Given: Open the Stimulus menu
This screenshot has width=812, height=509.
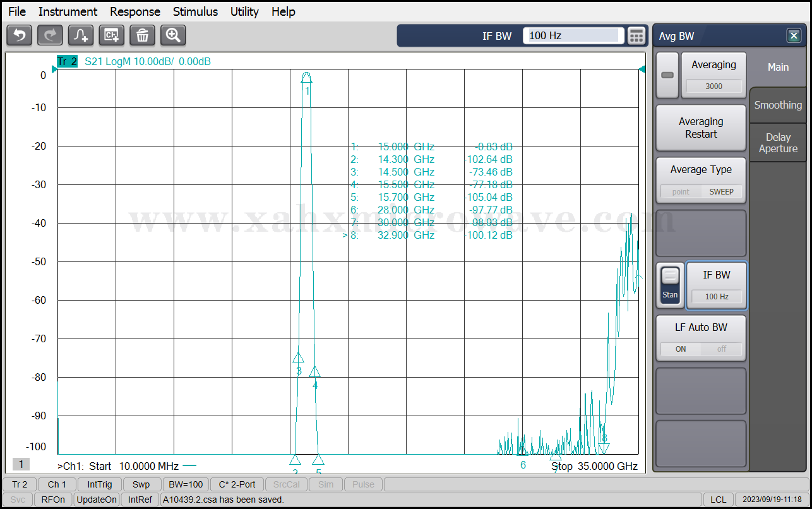Looking at the screenshot, I should coord(195,11).
